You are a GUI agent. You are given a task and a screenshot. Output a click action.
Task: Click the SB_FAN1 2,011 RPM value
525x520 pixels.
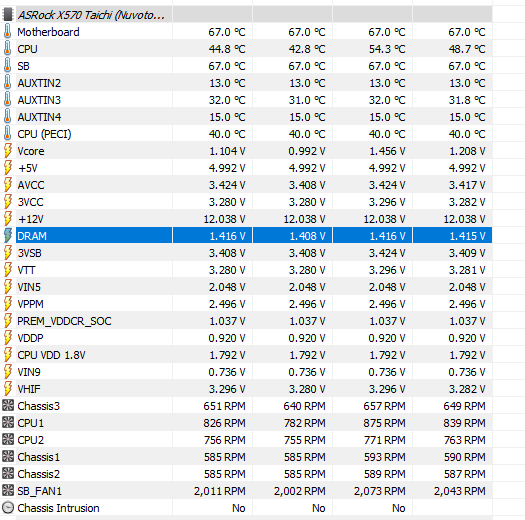tap(220, 491)
